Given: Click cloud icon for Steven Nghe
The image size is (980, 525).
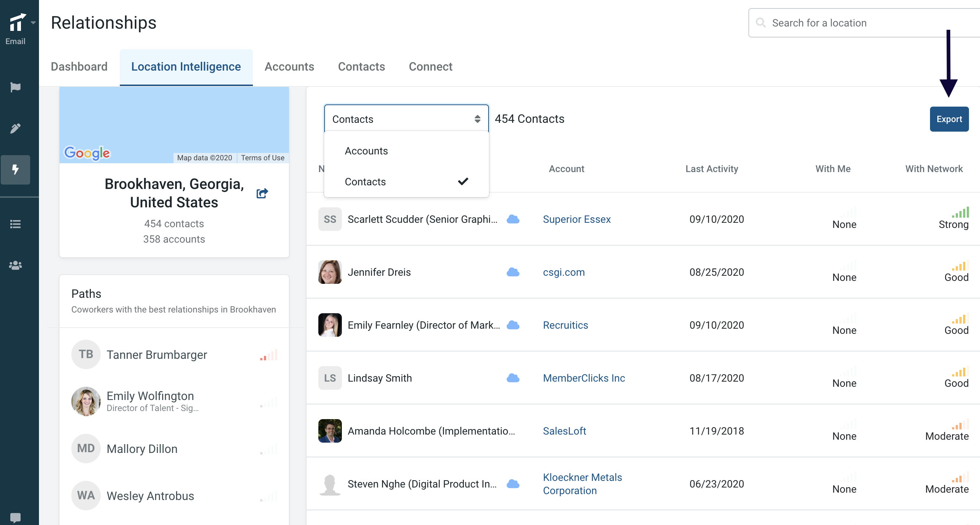Looking at the screenshot, I should pos(513,483).
